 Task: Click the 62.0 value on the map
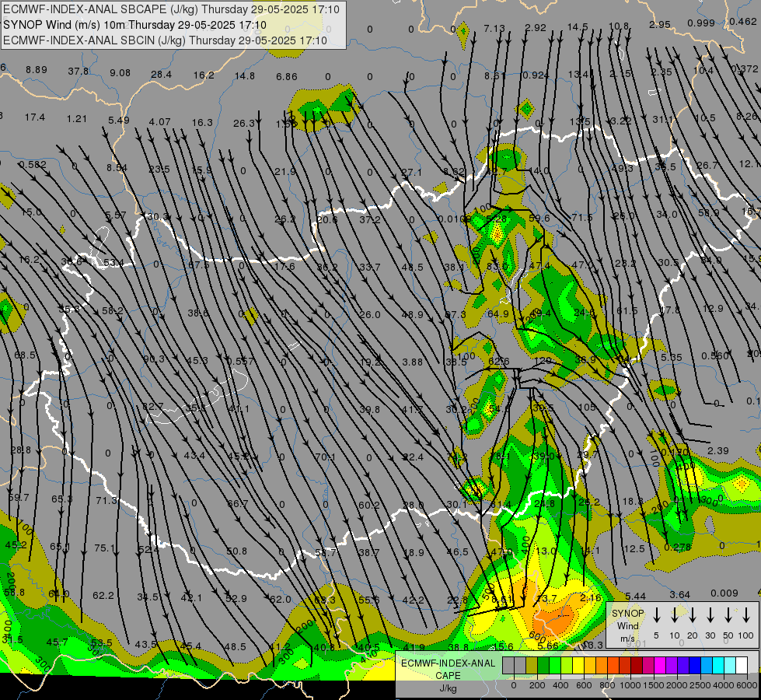(280, 600)
